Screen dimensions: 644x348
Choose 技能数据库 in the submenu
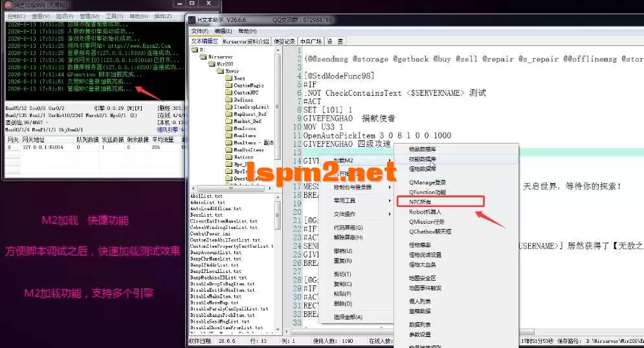coord(422,159)
